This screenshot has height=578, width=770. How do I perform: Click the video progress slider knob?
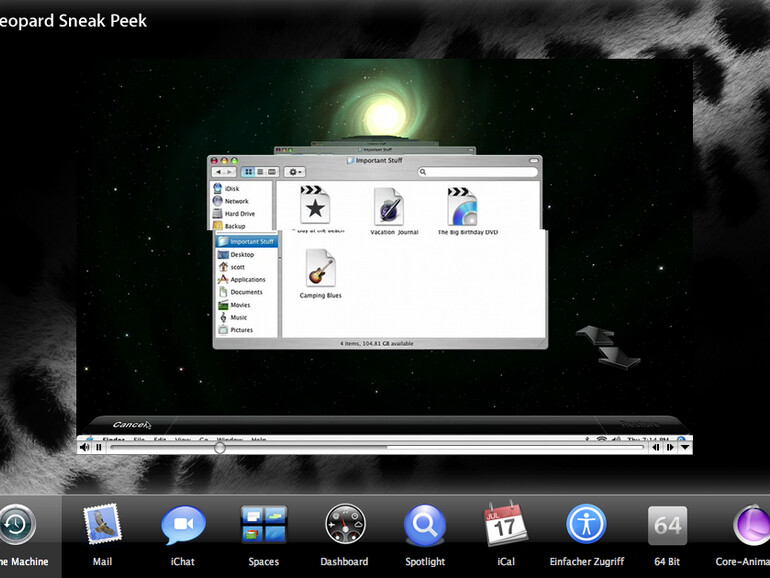tap(220, 448)
